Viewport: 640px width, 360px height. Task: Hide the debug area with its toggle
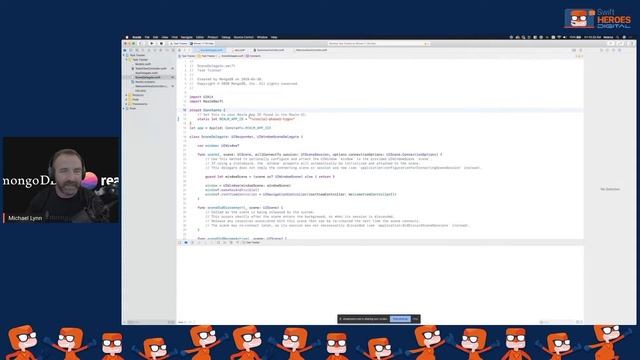tap(179, 242)
